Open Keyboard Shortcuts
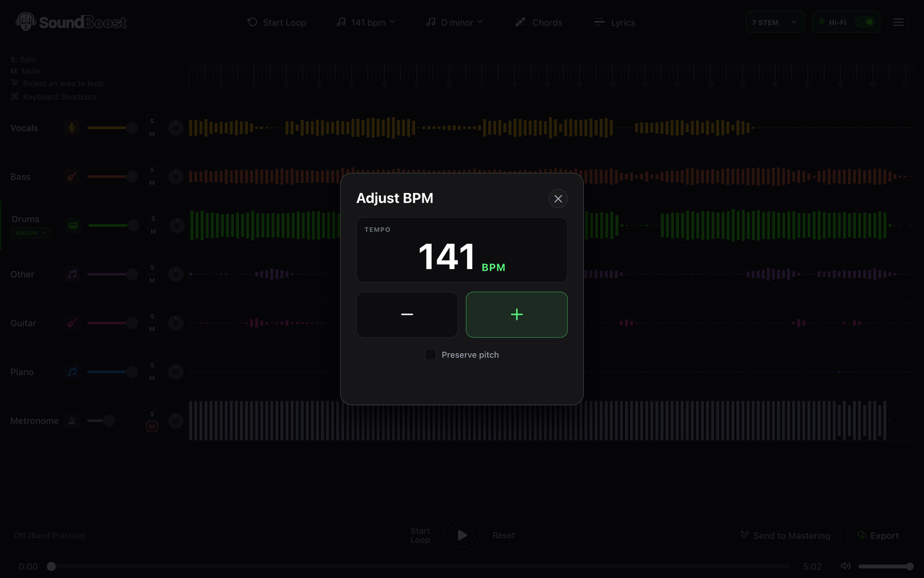The image size is (924, 578). click(x=54, y=97)
